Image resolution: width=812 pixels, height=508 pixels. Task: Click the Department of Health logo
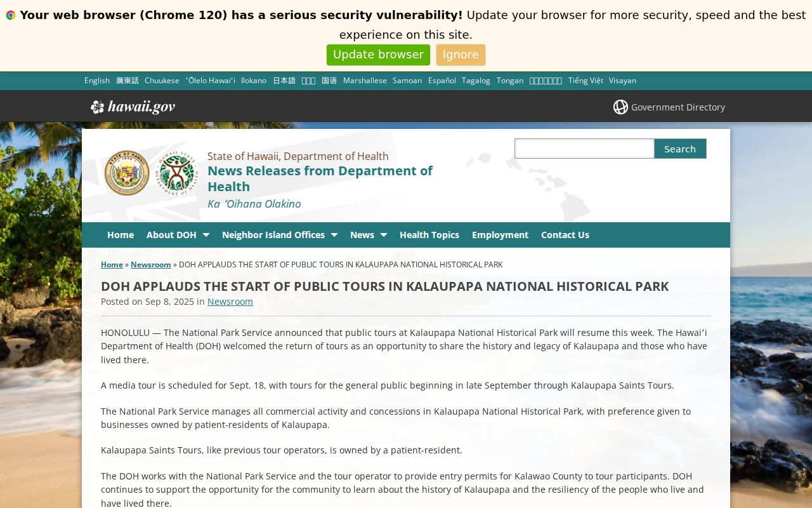tap(177, 173)
